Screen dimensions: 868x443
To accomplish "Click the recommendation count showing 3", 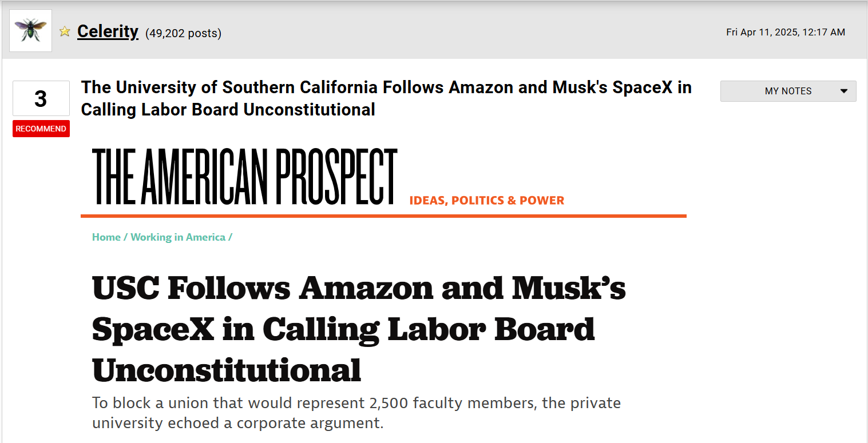I will click(x=41, y=98).
